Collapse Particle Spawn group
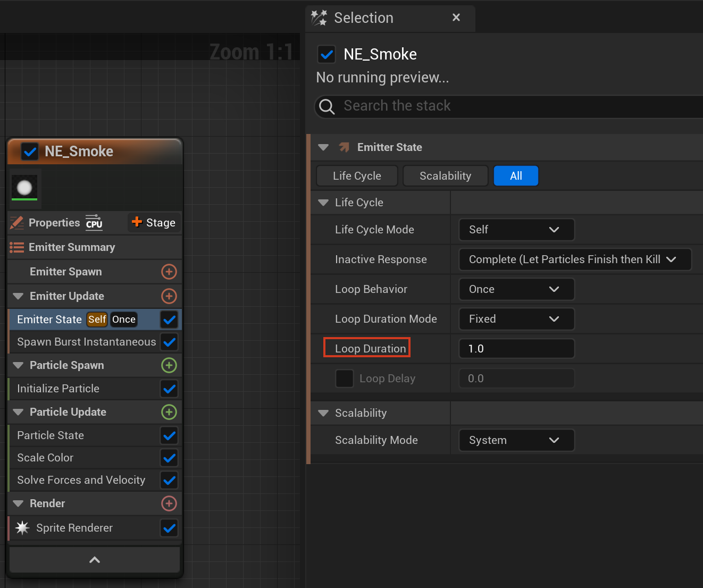 pyautogui.click(x=18, y=365)
